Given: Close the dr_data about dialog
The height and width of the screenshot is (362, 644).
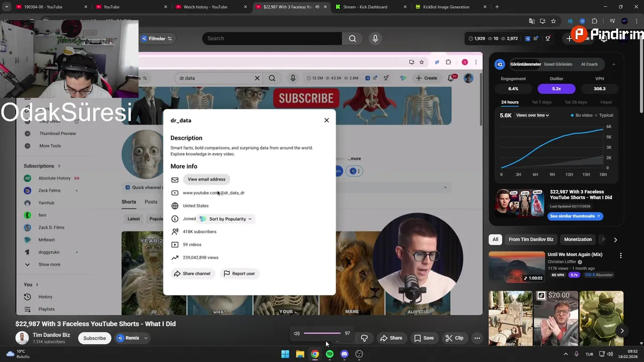Looking at the screenshot, I should click(x=327, y=120).
